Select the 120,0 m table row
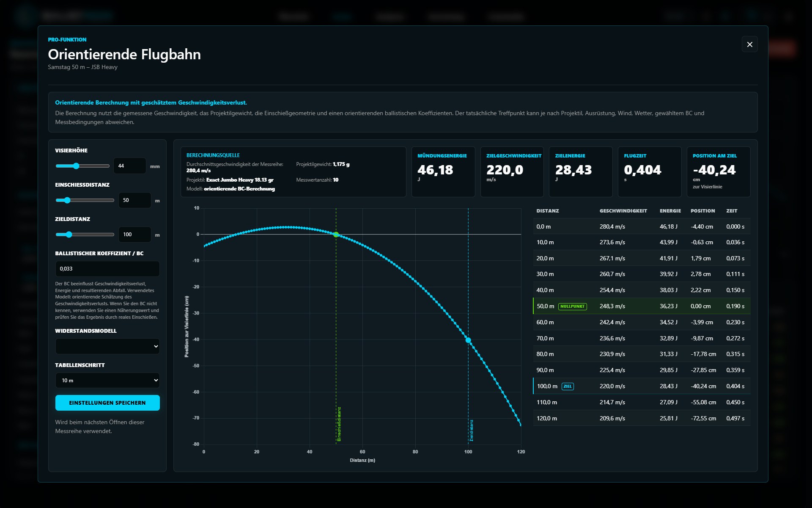 click(642, 418)
